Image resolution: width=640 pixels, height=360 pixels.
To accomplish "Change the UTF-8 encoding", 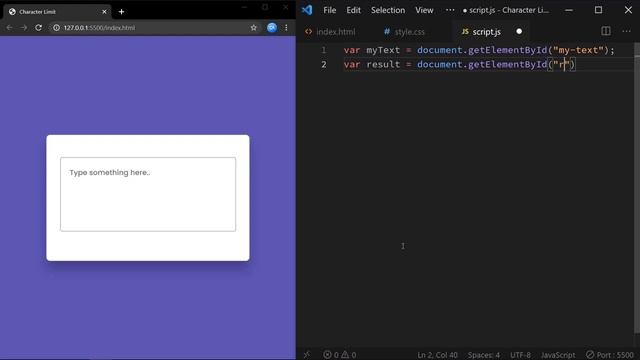I will point(520,355).
